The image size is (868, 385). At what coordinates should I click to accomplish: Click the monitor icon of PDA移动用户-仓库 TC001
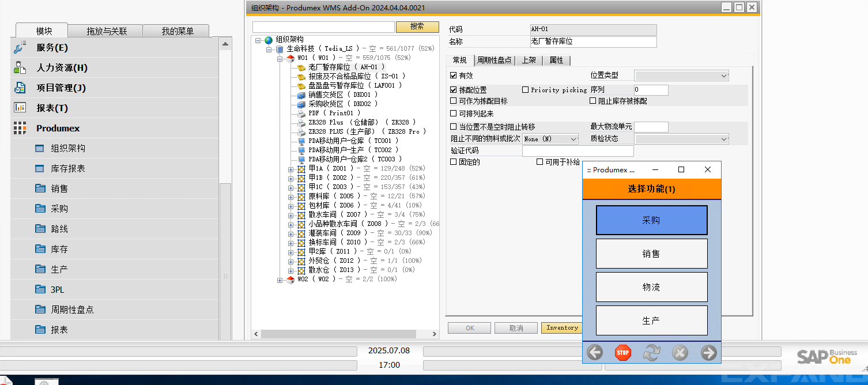pyautogui.click(x=301, y=141)
